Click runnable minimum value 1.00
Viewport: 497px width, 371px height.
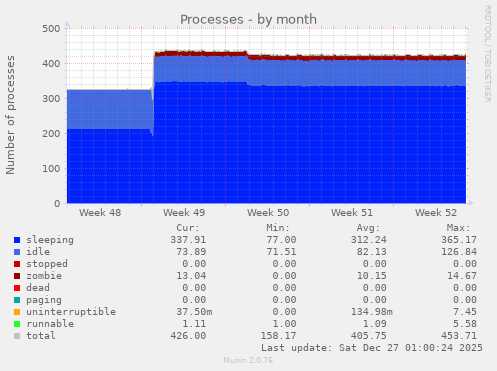[284, 324]
